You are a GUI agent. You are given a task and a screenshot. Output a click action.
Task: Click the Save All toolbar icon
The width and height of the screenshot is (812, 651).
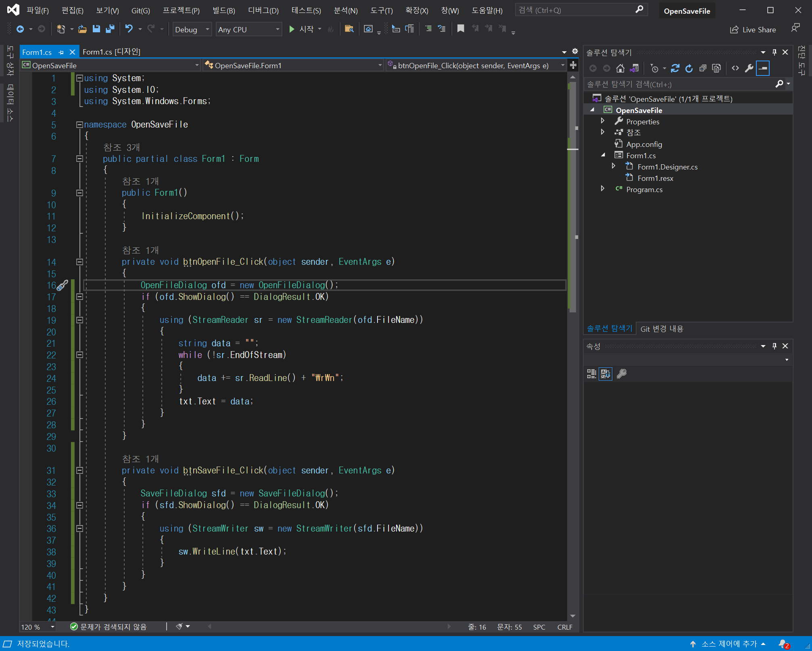(x=110, y=29)
